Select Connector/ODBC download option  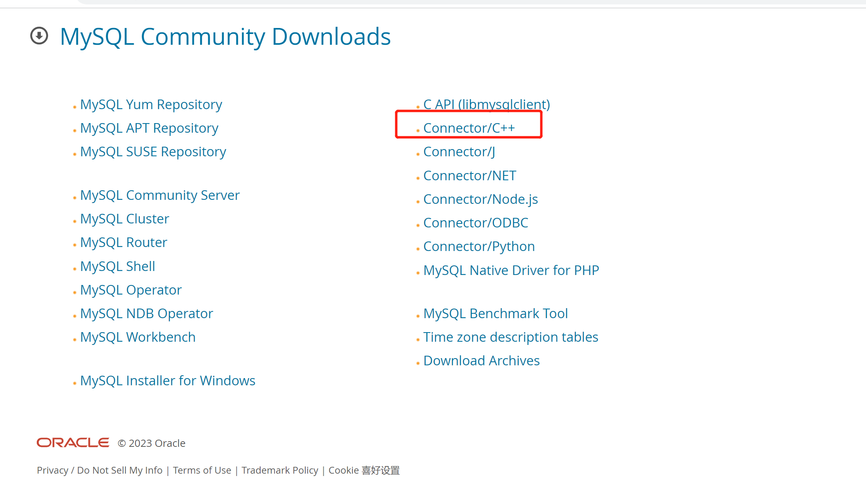(x=476, y=222)
